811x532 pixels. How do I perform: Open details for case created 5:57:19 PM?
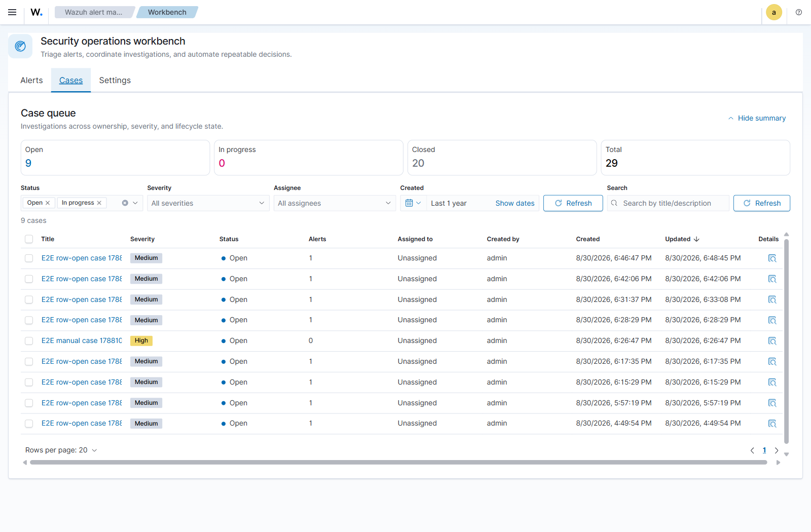pyautogui.click(x=772, y=403)
